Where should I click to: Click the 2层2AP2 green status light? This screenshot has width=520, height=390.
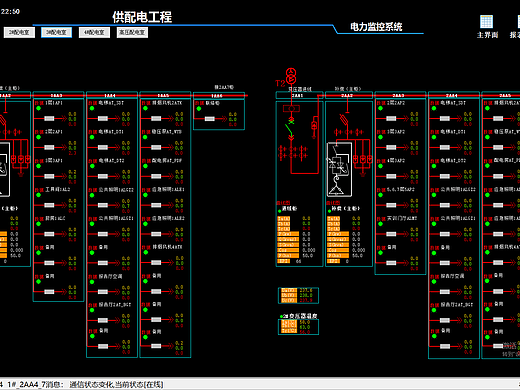click(381, 108)
